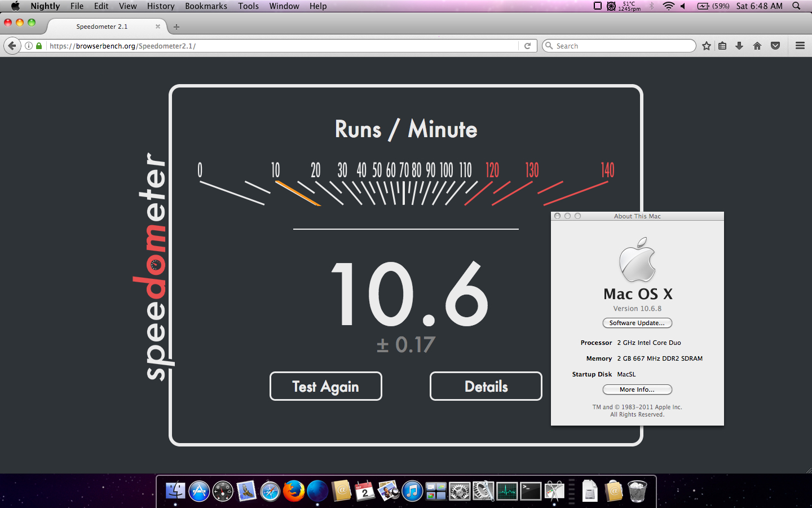The width and height of the screenshot is (812, 508).
Task: Open the Firefox hamburger menu
Action: [x=800, y=46]
